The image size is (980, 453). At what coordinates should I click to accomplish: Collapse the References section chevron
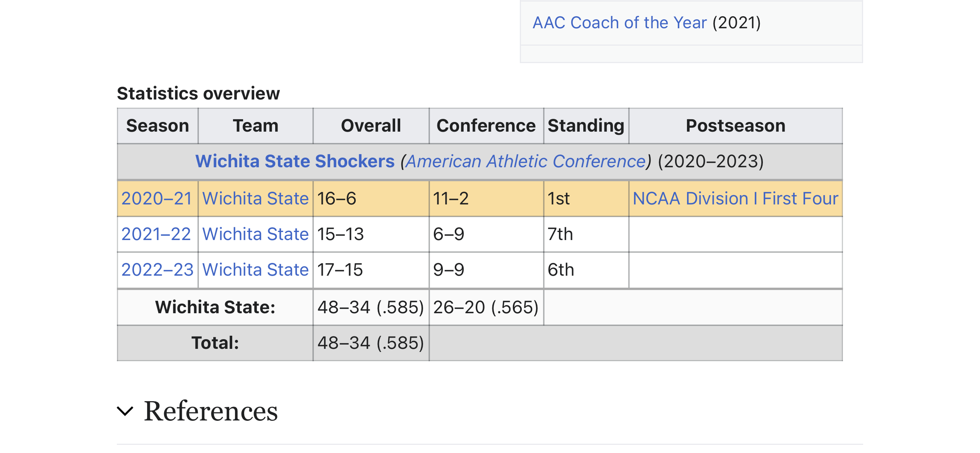125,411
